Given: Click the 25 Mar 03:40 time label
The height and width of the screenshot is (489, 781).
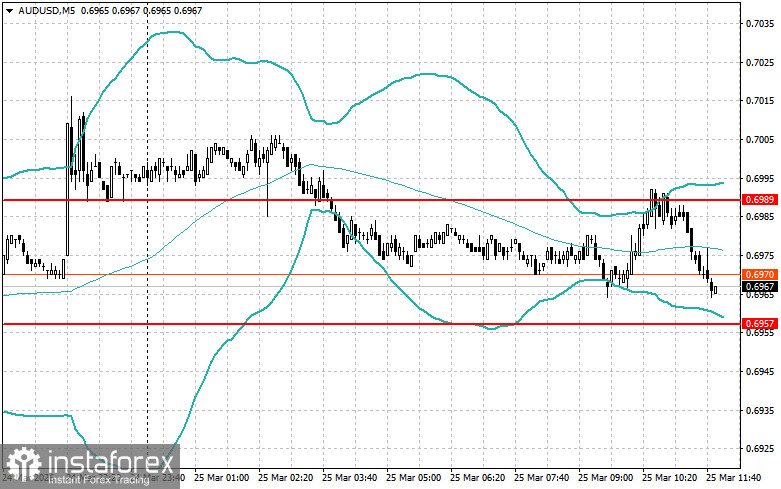Looking at the screenshot, I should [350, 478].
